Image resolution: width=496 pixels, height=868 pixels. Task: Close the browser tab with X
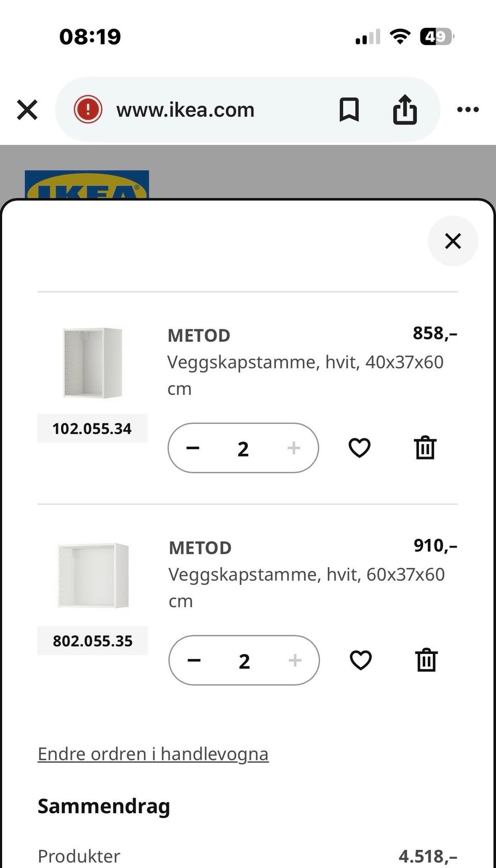(27, 110)
